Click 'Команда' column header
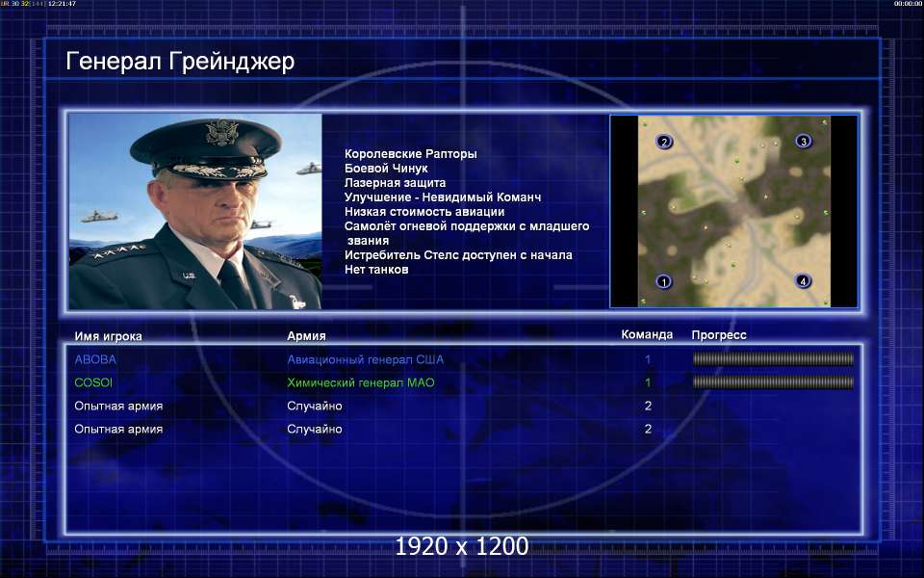 (647, 335)
